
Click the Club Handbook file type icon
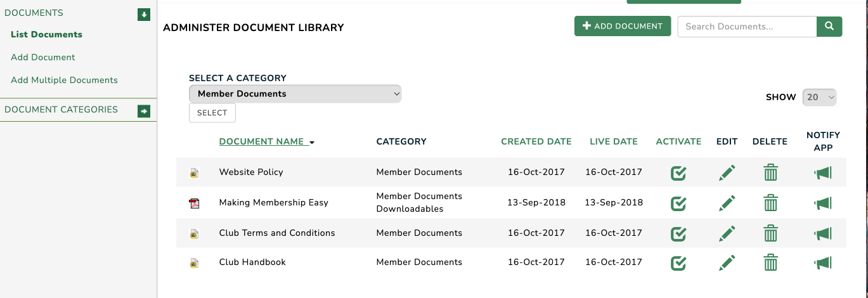[x=195, y=262]
